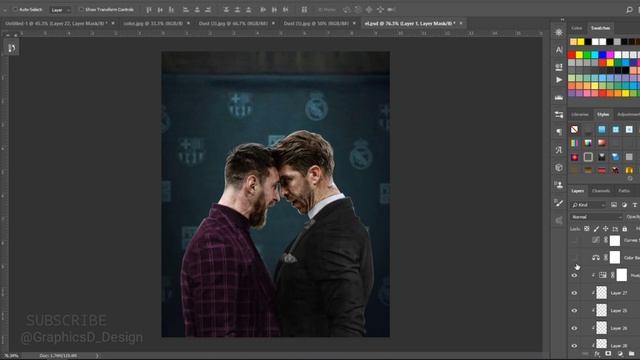
Task: Apply the Default Style (None) style
Action: point(574,129)
